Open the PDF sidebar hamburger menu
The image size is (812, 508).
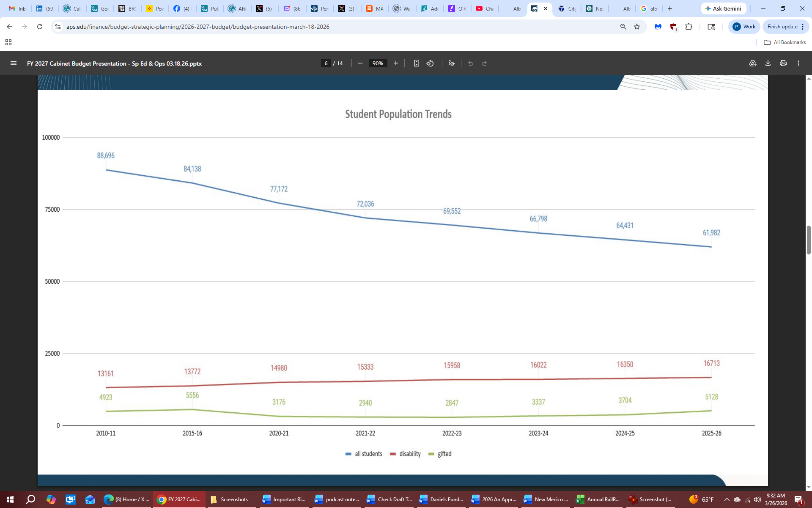[x=13, y=63]
